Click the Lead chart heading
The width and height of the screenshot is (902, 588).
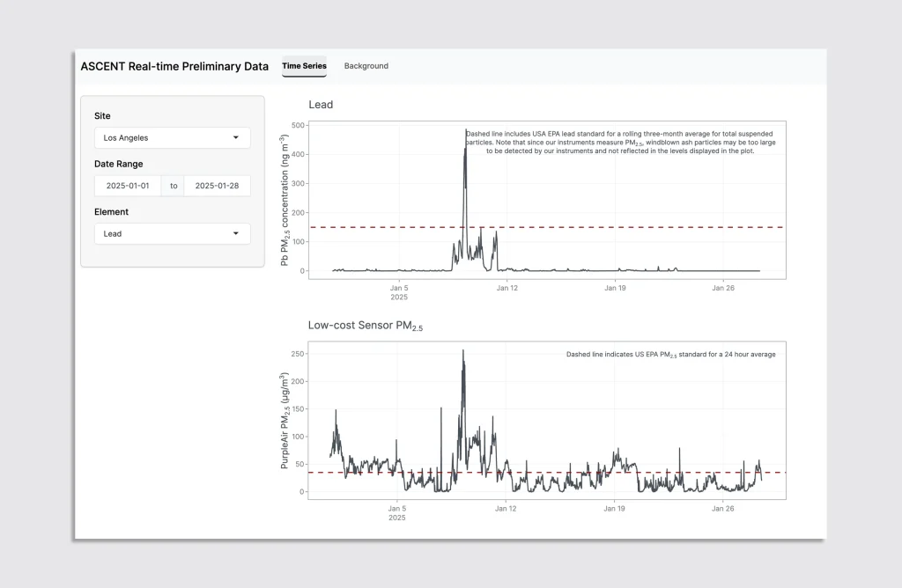[x=321, y=105]
